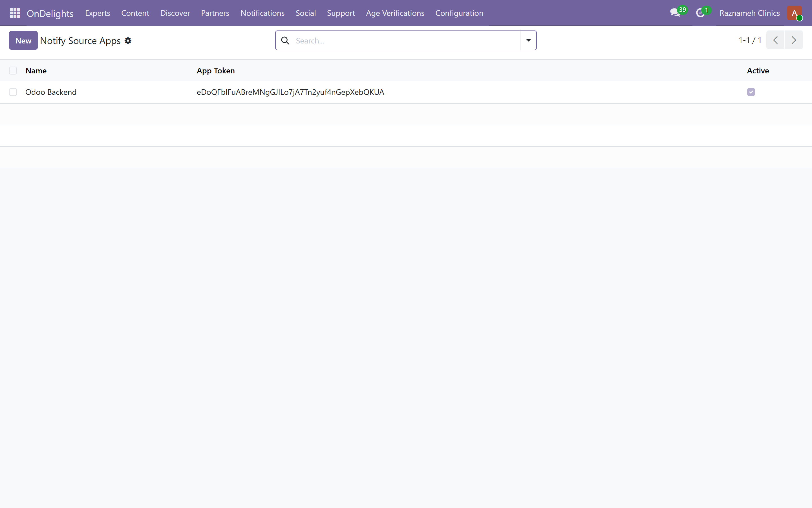Image resolution: width=812 pixels, height=508 pixels.
Task: Open the Support menu
Action: [341, 13]
